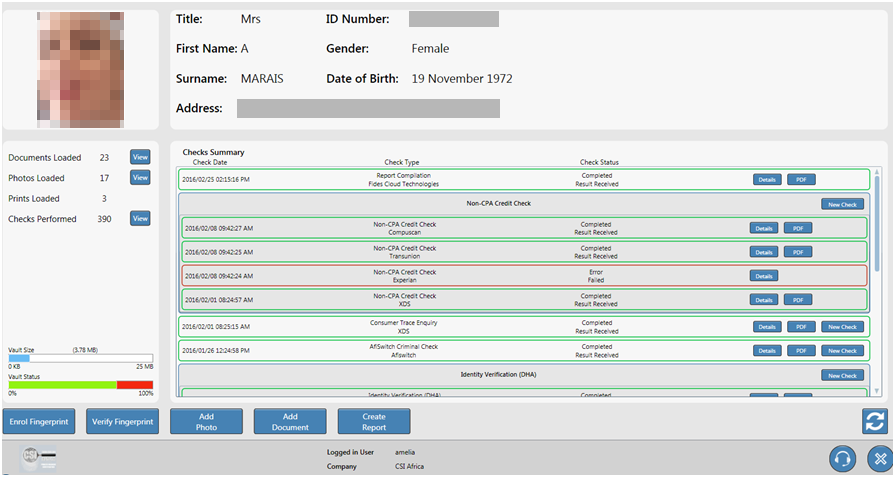The image size is (895, 477).
Task: Click the Check Date column header
Action: click(210, 162)
